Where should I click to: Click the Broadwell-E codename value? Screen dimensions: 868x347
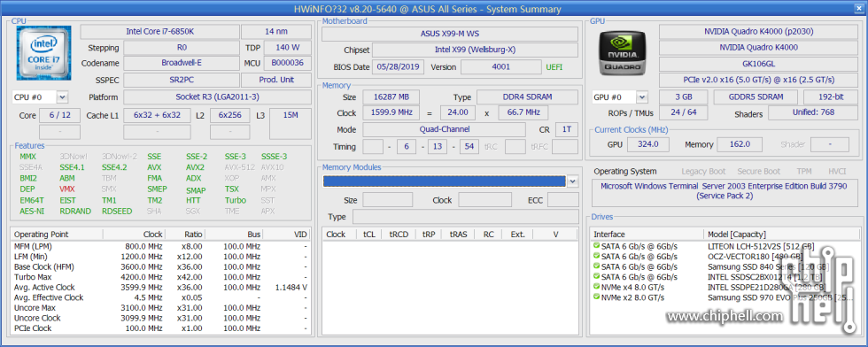tap(181, 63)
